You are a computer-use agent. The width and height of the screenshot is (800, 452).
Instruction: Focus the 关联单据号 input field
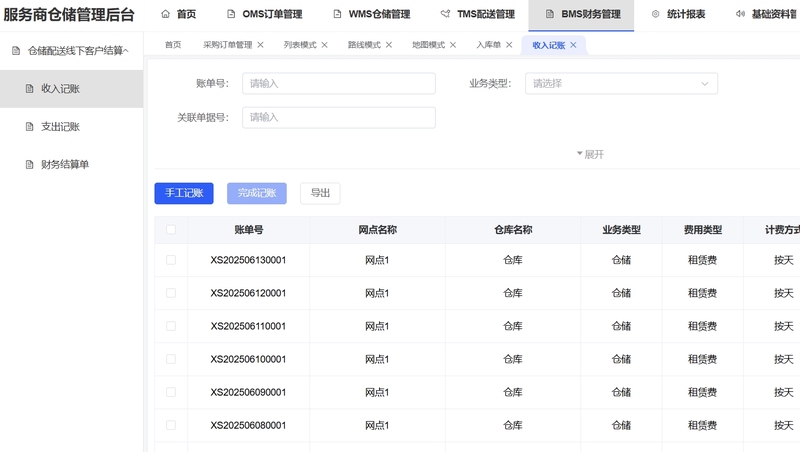point(339,117)
